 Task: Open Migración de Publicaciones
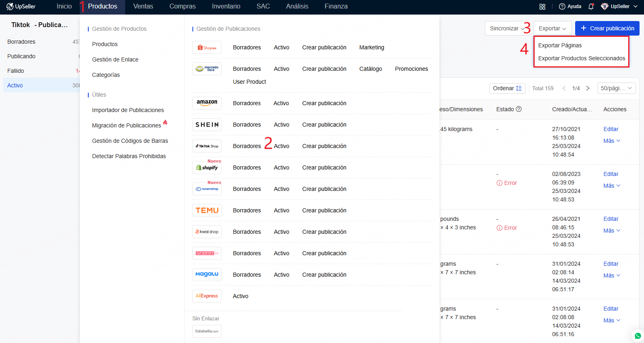pyautogui.click(x=126, y=125)
